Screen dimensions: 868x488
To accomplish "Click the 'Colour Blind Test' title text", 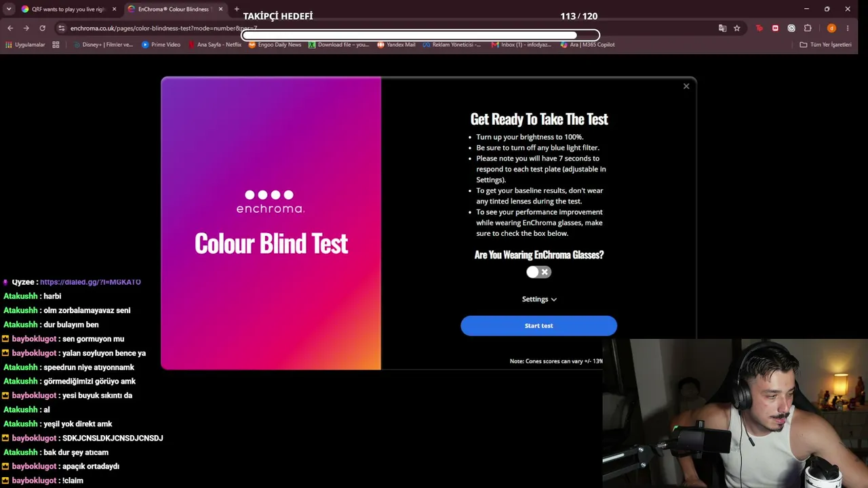I will click(271, 243).
